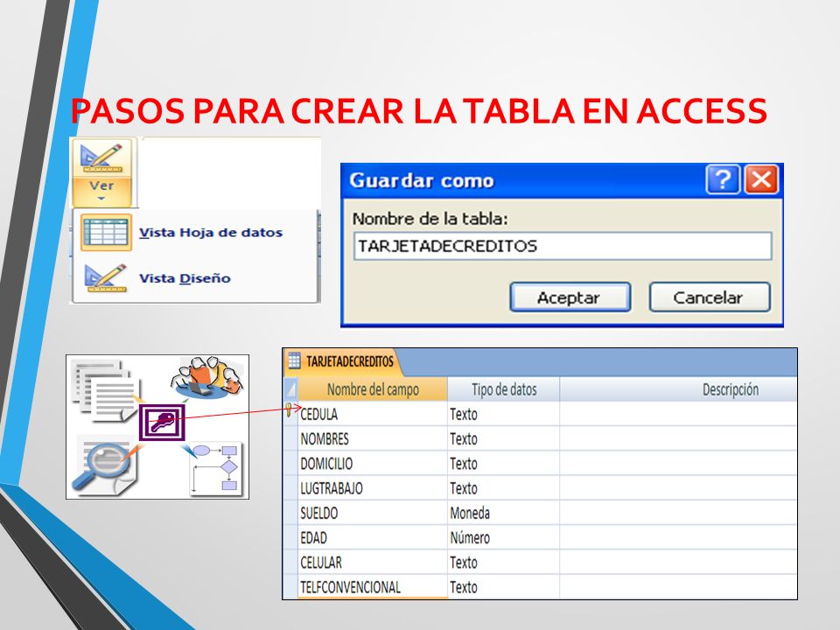Click the Texto data type for LUGTRABAJO

click(464, 488)
